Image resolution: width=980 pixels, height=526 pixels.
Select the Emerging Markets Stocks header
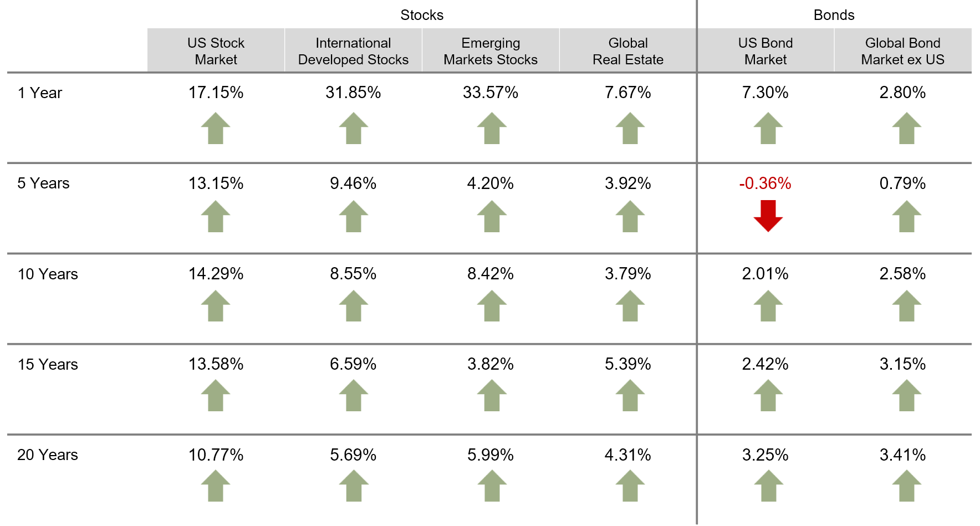(491, 51)
